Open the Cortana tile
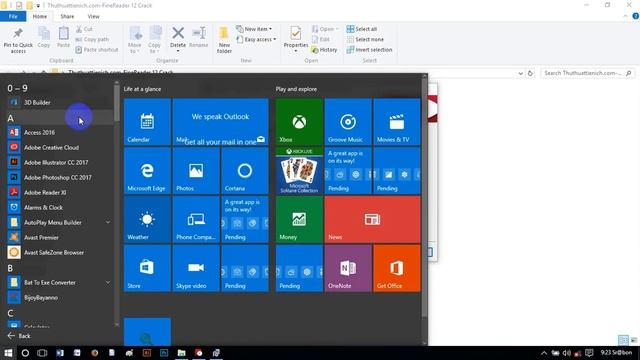The image size is (640, 360). point(245,171)
